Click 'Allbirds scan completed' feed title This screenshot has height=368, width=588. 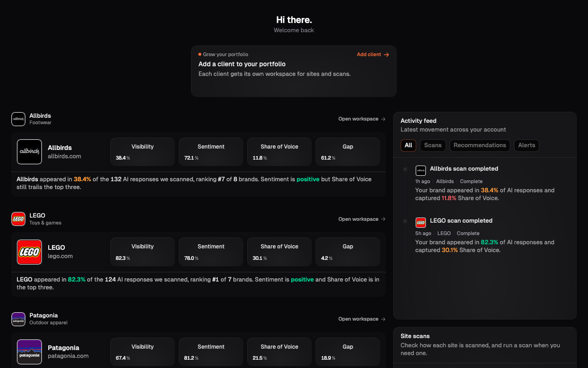pos(464,169)
